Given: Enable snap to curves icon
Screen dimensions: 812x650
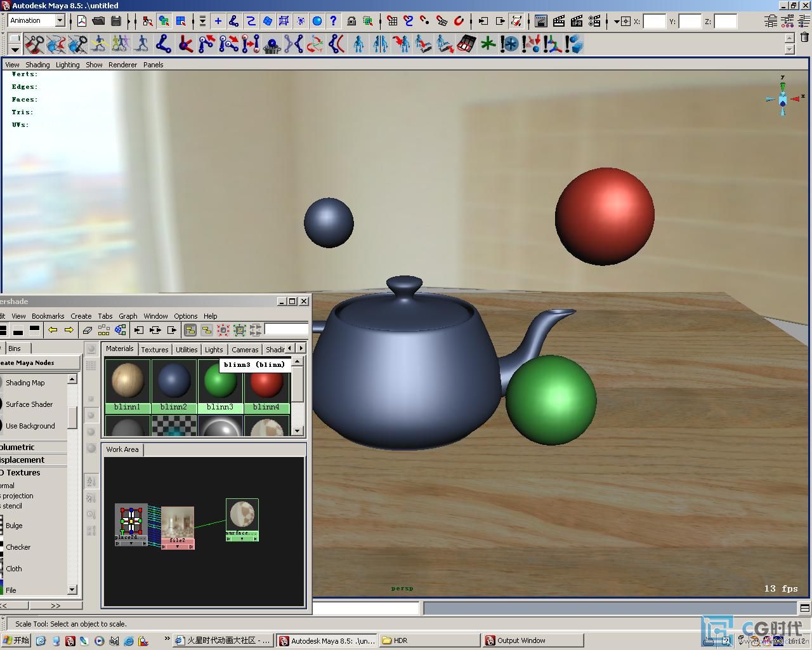Looking at the screenshot, I should pos(409,21).
